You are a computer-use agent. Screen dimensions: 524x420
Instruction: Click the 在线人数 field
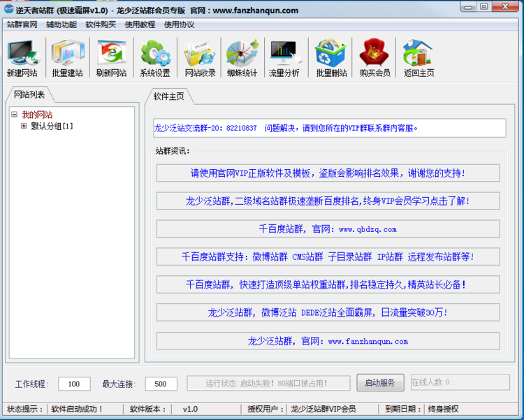tap(460, 382)
